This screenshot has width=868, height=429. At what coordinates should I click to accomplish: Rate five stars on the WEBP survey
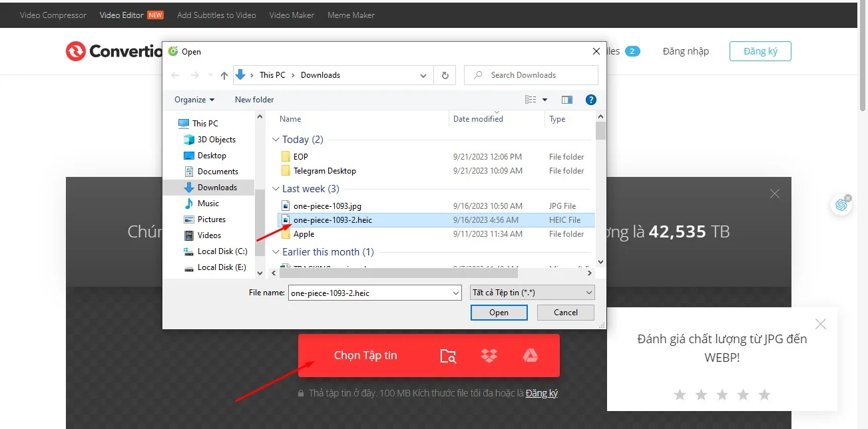[x=764, y=394]
